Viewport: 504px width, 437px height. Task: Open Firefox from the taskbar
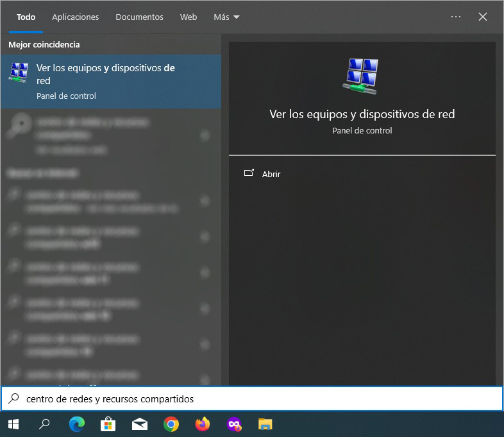click(x=203, y=424)
